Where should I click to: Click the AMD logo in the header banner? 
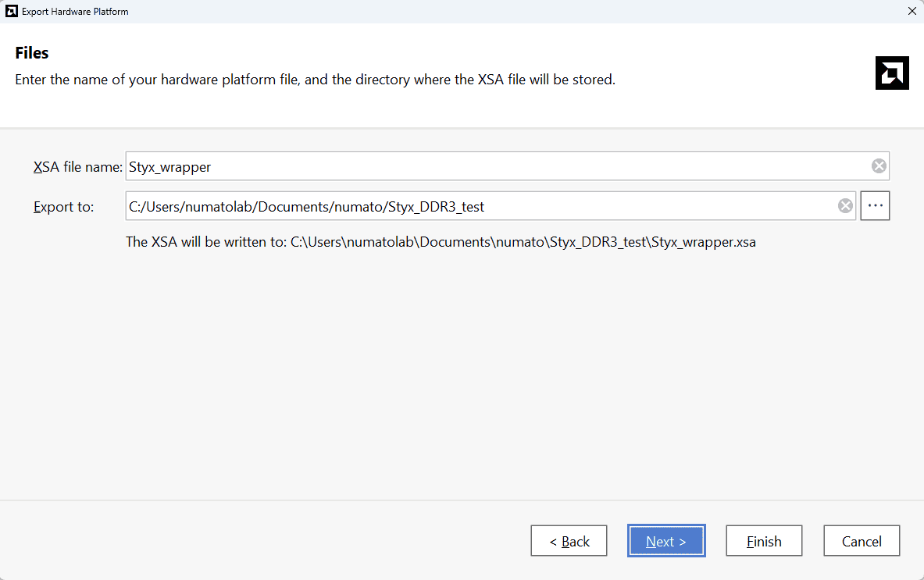pyautogui.click(x=892, y=73)
